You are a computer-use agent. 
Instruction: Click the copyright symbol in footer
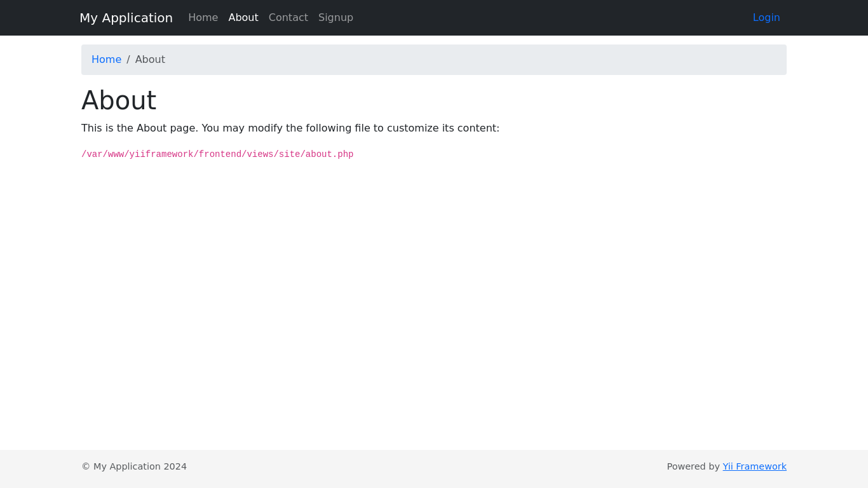(86, 466)
